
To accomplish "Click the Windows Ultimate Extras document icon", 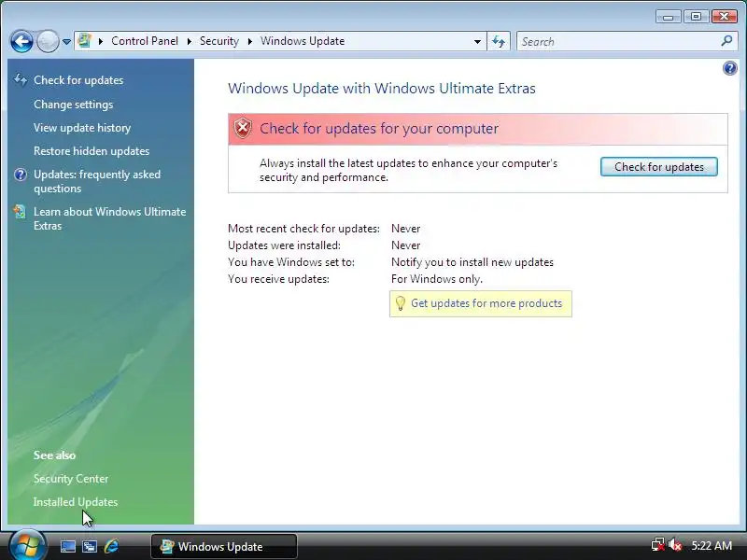I will point(20,212).
